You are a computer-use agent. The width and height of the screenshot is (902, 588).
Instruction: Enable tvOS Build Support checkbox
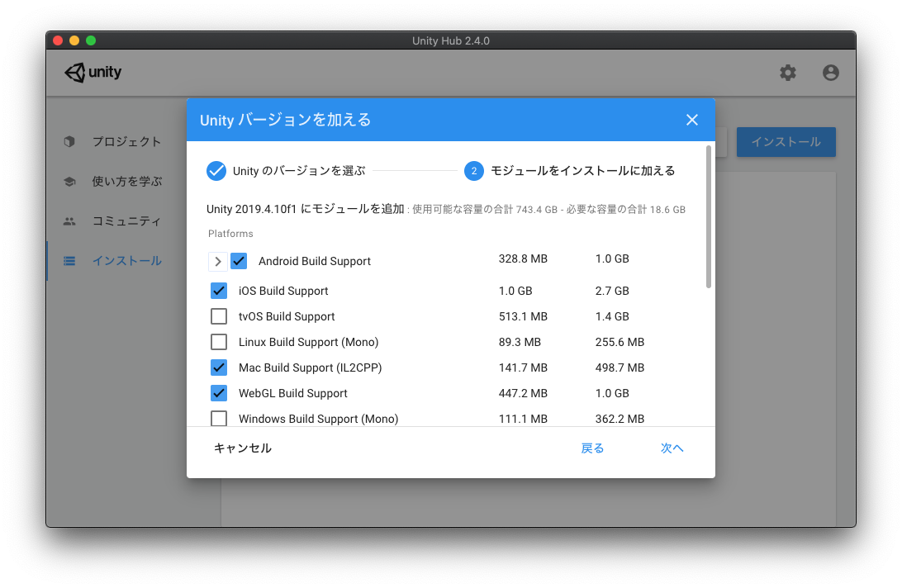point(219,316)
